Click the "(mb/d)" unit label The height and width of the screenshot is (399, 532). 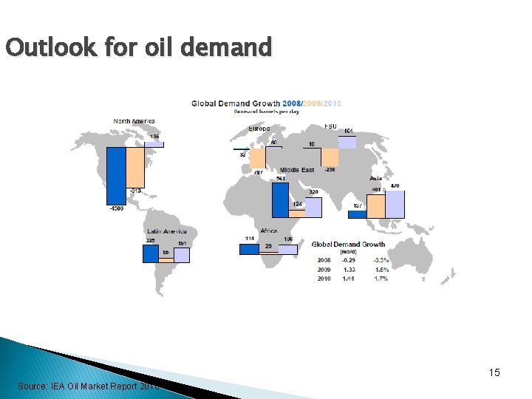coord(348,252)
